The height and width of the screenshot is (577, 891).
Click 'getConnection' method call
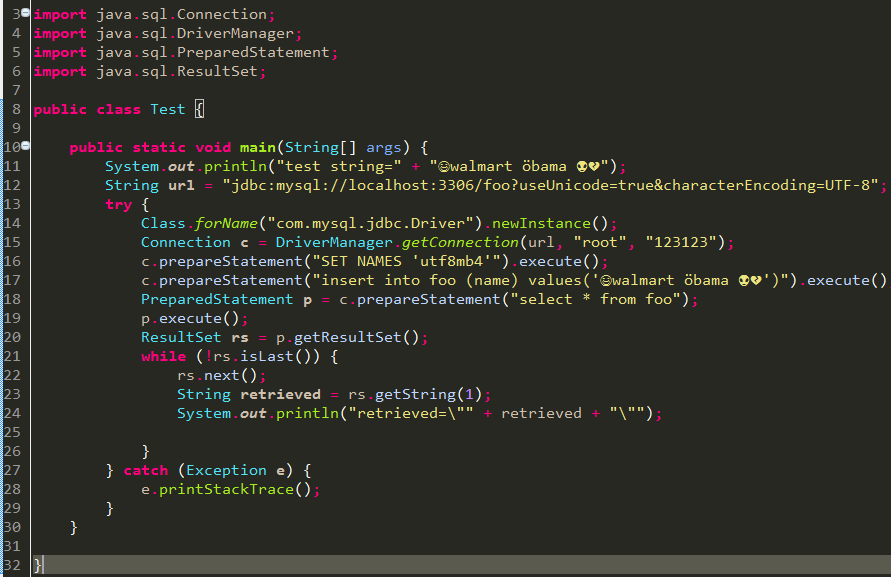[460, 242]
